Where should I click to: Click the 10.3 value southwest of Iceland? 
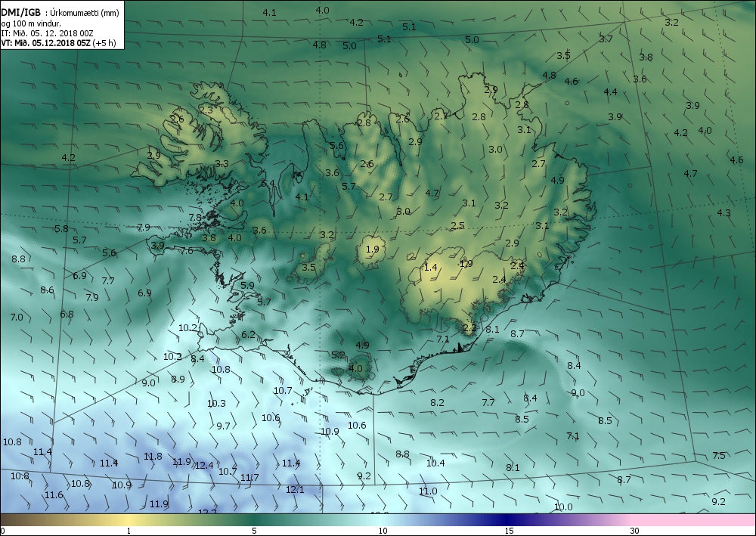click(x=216, y=404)
